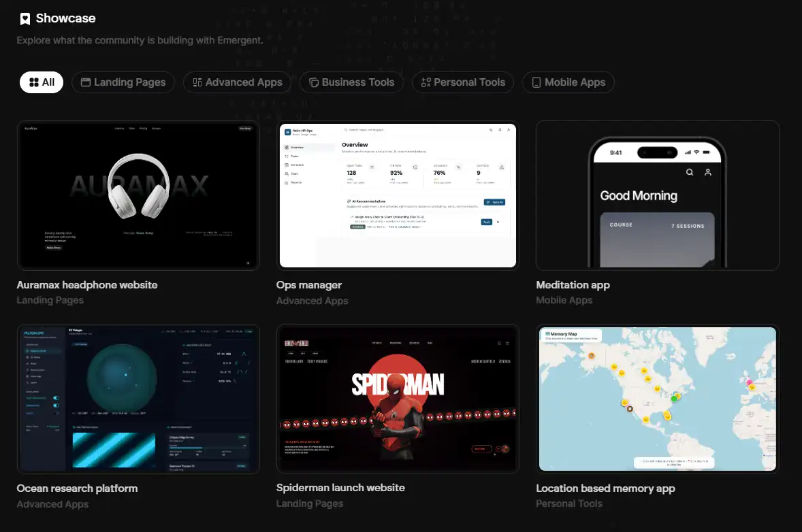Click the Personal Tools filter icon
The width and height of the screenshot is (802, 532).
coord(426,82)
